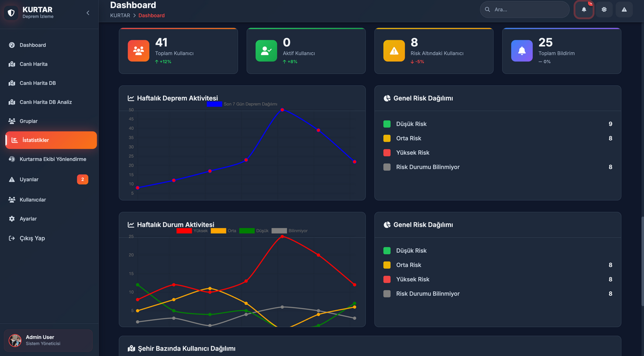Click the orange Toplam Kullanıcı users icon
Image resolution: width=644 pixels, height=356 pixels.
tap(138, 51)
